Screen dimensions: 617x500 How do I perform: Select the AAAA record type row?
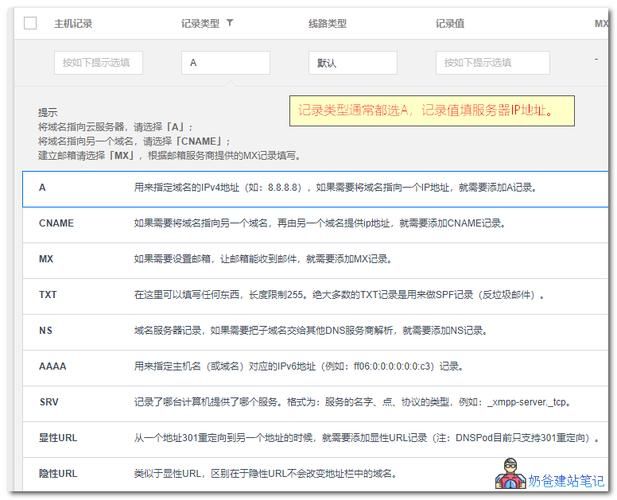[x=315, y=368]
